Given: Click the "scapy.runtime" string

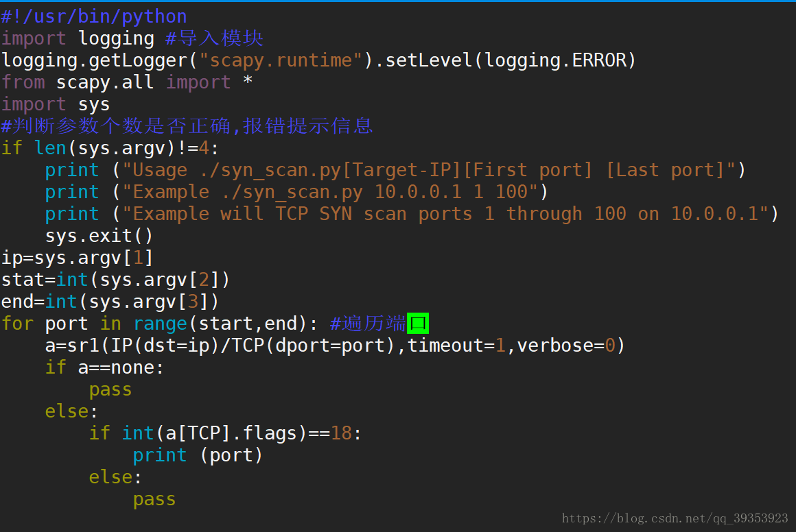Looking at the screenshot, I should point(281,60).
